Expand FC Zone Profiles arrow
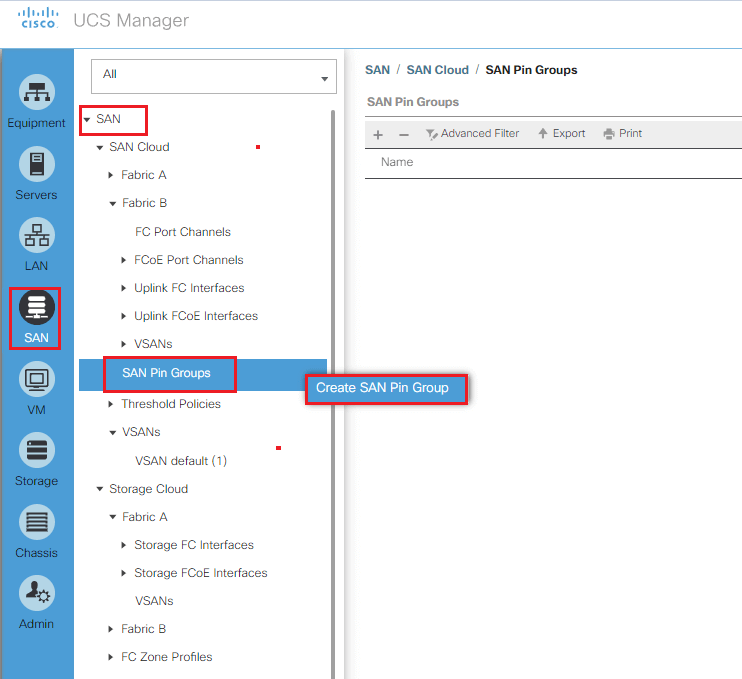Viewport: 742px width, 679px height. (111, 657)
